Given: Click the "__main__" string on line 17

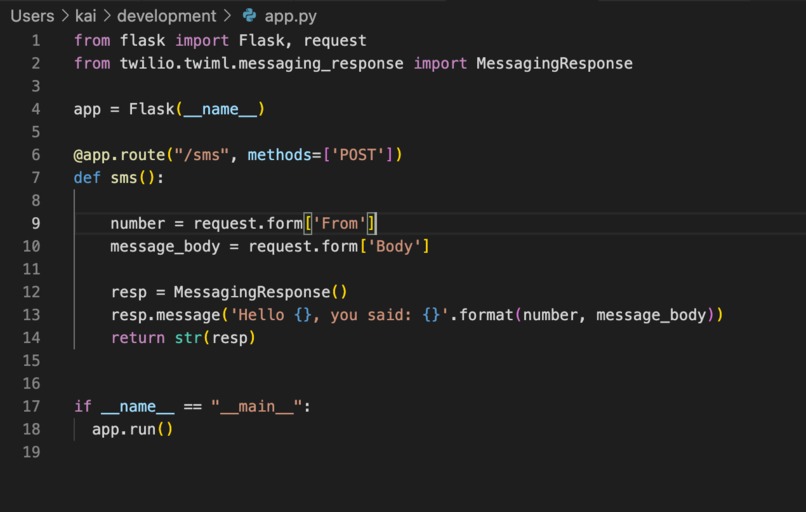Looking at the screenshot, I should 257,407.
